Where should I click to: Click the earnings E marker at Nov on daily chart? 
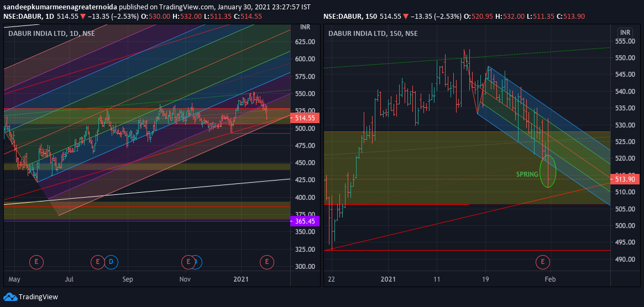tap(188, 262)
